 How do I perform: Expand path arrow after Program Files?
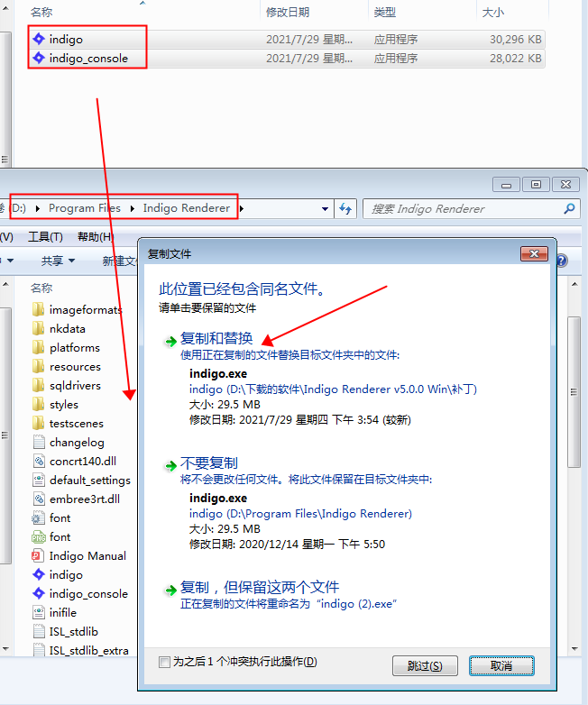coord(133,208)
